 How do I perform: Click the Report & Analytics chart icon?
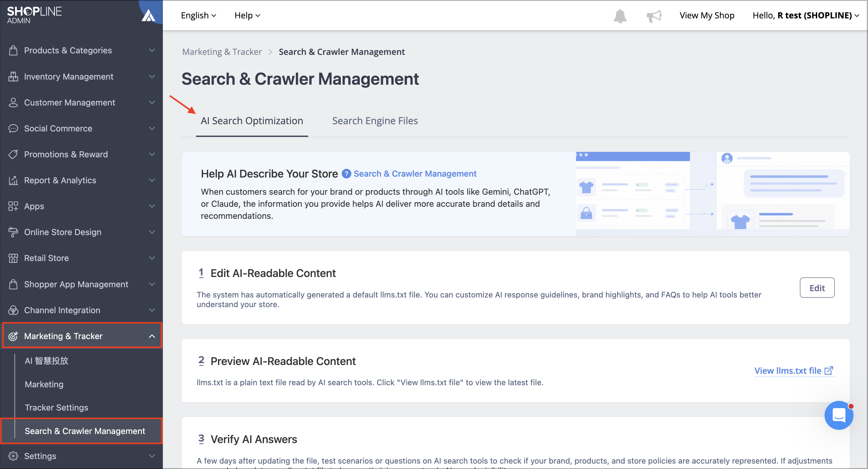tap(13, 181)
